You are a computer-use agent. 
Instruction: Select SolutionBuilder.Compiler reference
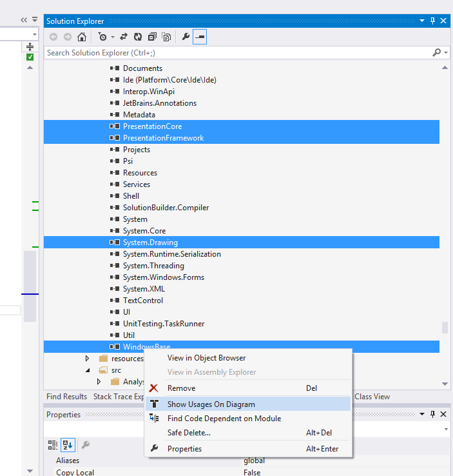166,208
